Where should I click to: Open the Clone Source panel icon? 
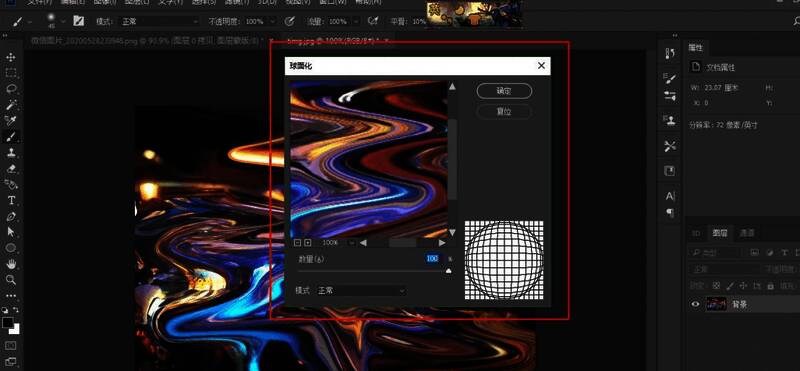670,121
